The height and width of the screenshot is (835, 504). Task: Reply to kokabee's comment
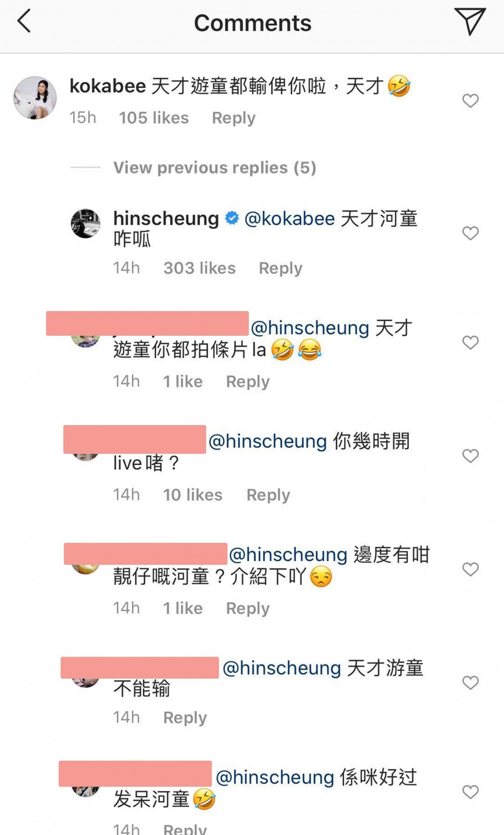[233, 118]
